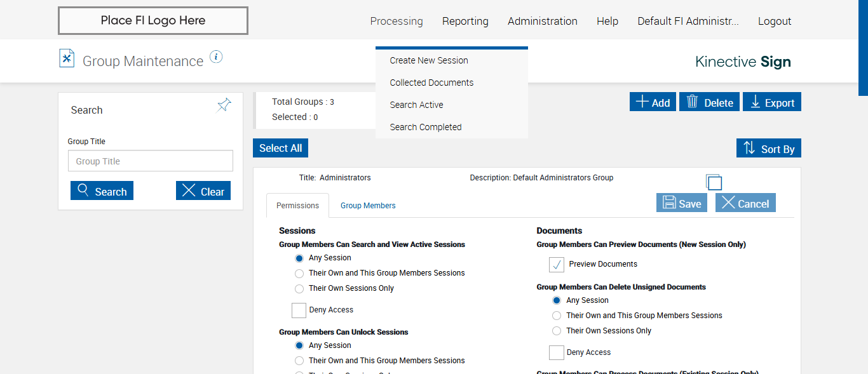Viewport: 868px width, 374px height.
Task: Click the info icon beside Group Maintenance
Action: coord(216,57)
